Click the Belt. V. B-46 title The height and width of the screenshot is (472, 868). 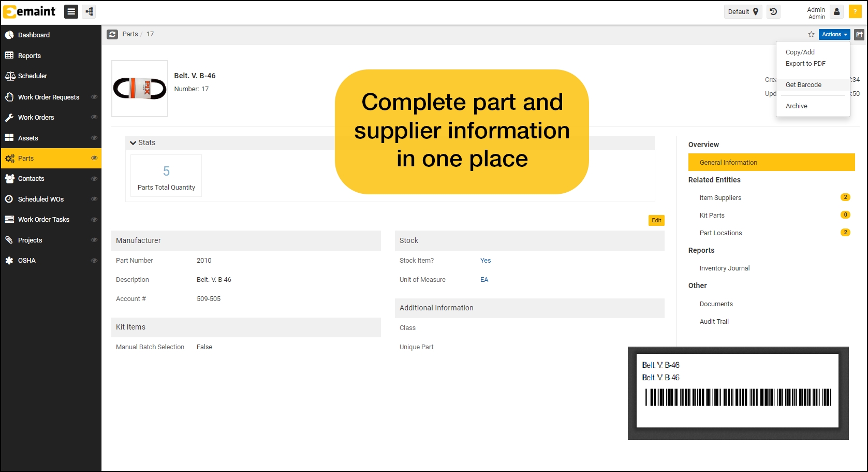[195, 76]
